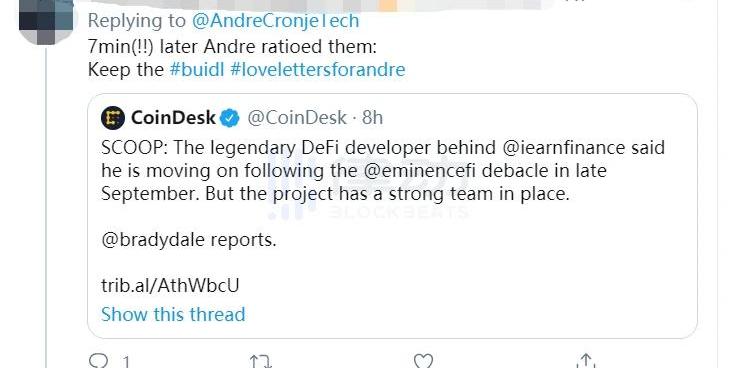Open the #loveletters­forandre hashtag

pyautogui.click(x=318, y=70)
